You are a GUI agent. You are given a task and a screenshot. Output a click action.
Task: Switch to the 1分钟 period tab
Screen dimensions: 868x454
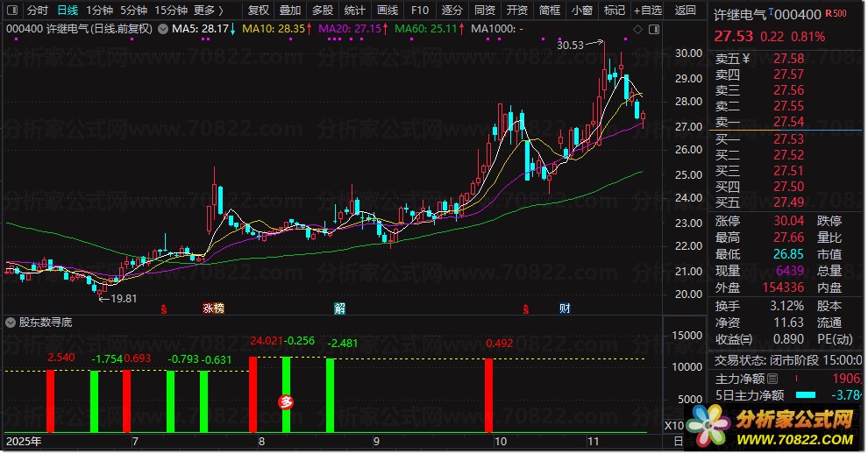[100, 10]
